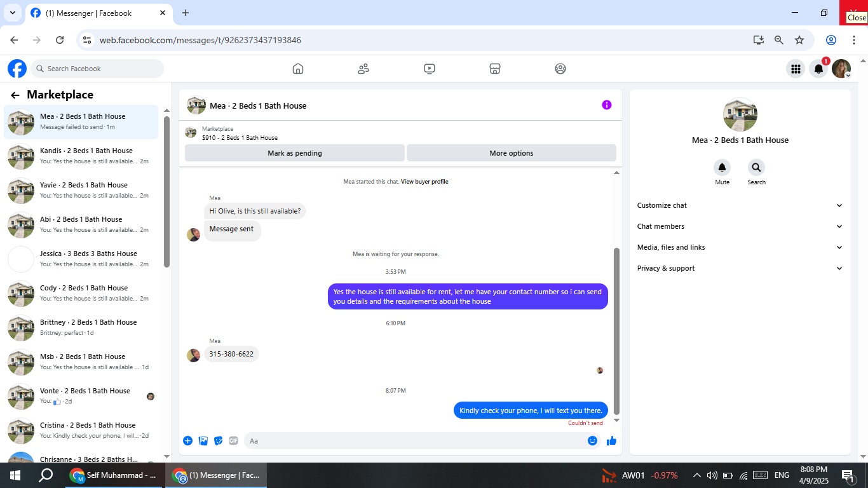Open the Windows Start menu
Image resolution: width=868 pixels, height=488 pixels.
15,475
